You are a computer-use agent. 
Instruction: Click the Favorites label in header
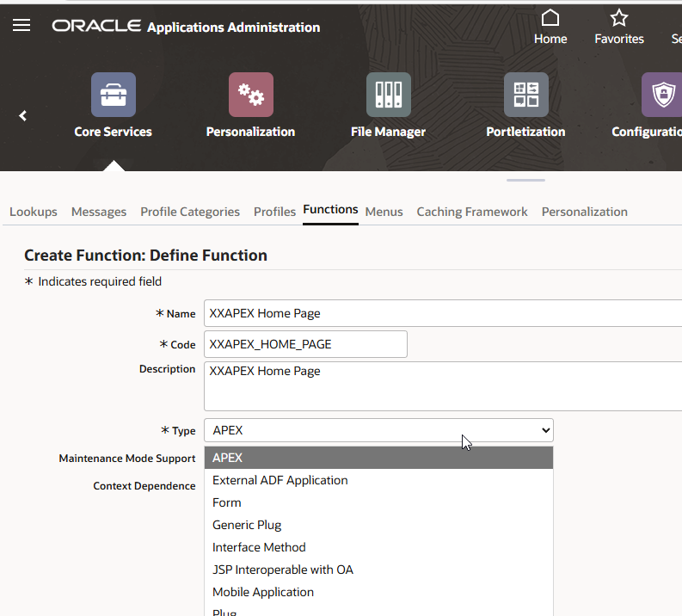[x=619, y=40]
